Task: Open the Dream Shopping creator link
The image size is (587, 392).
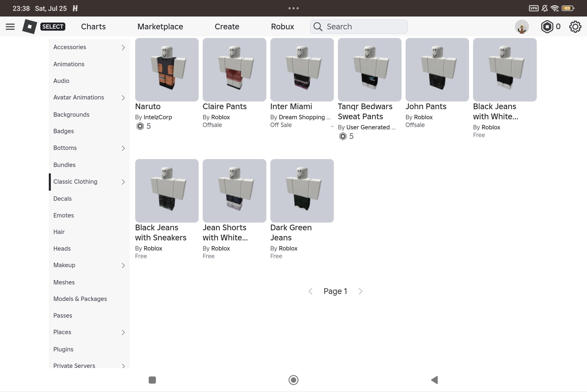Action: (x=305, y=117)
